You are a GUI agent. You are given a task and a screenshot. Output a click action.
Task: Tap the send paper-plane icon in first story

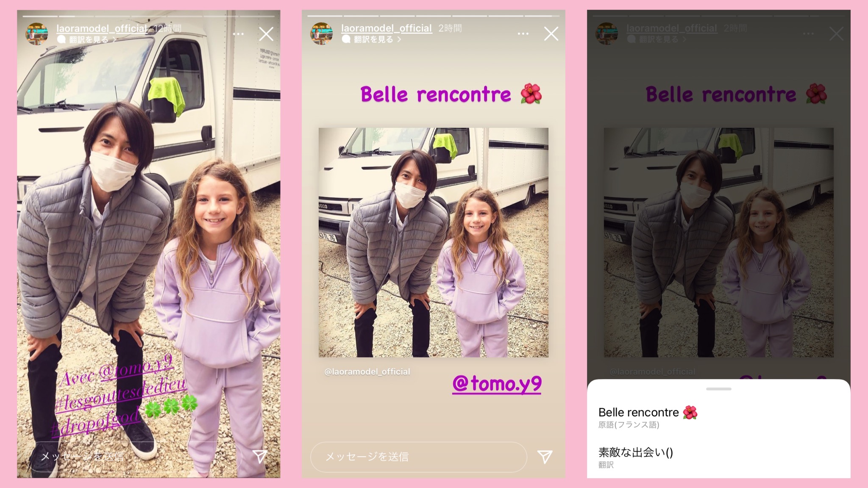tap(260, 456)
